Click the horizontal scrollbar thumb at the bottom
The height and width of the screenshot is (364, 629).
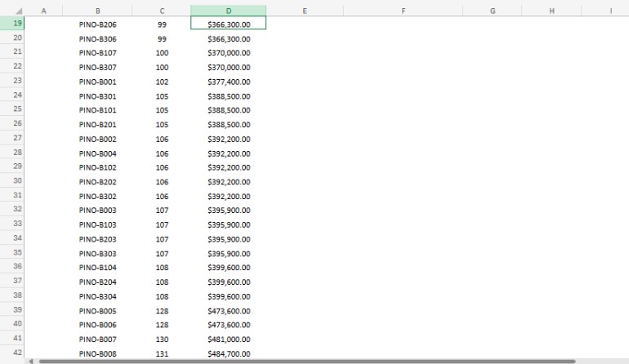pyautogui.click(x=302, y=361)
